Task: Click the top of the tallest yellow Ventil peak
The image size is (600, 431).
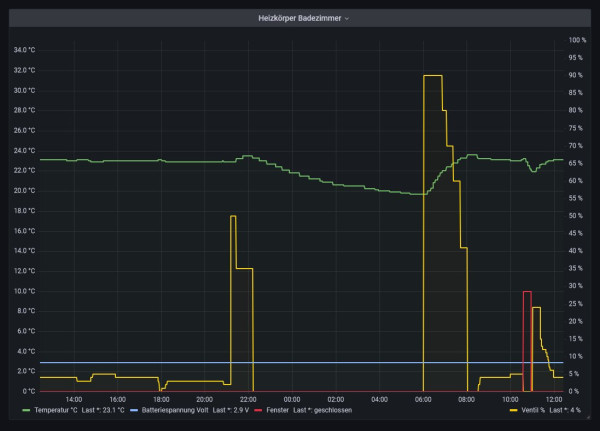Action: tap(433, 76)
